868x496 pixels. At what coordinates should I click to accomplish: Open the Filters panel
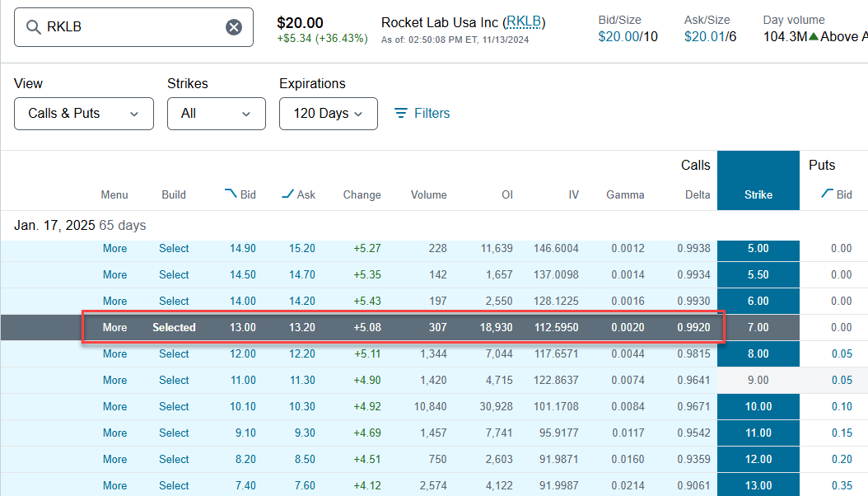click(422, 114)
